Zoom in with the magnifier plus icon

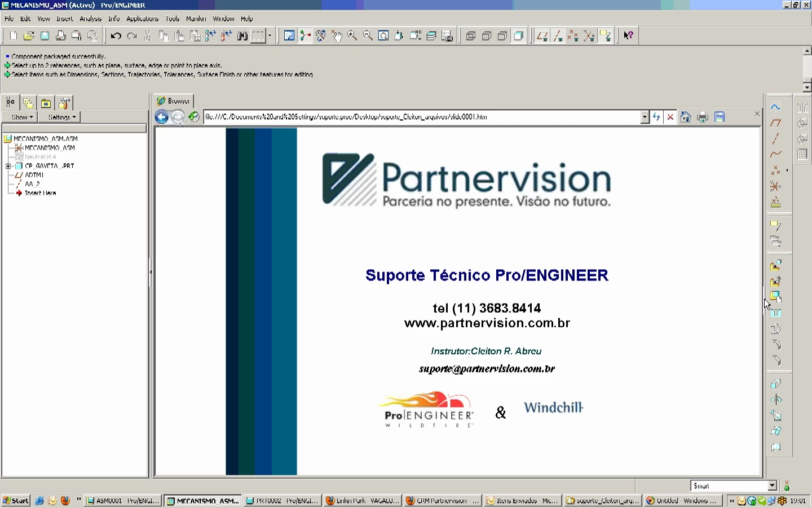pos(352,36)
